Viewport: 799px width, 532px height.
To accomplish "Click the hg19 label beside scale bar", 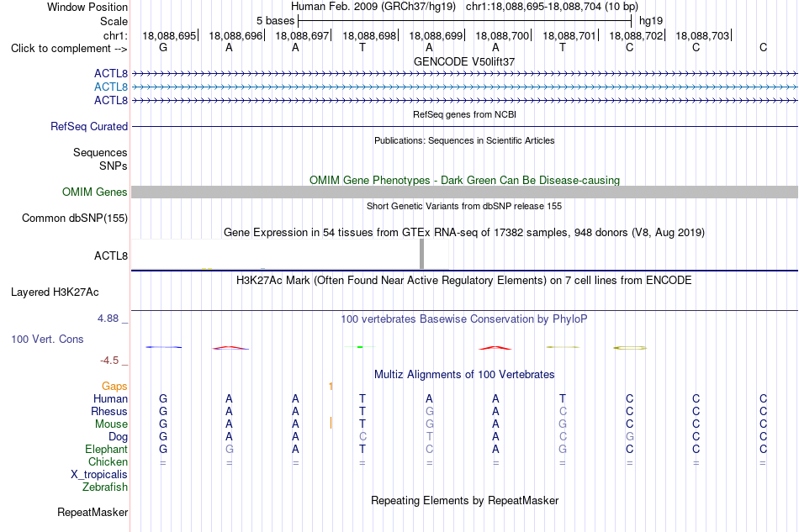I will coord(651,21).
